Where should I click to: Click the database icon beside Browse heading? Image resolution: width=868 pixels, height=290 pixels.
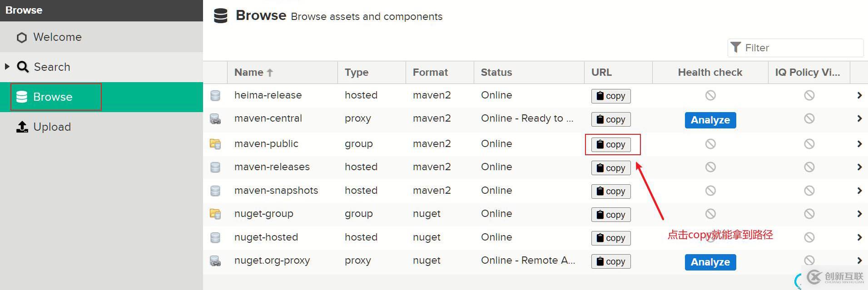221,16
